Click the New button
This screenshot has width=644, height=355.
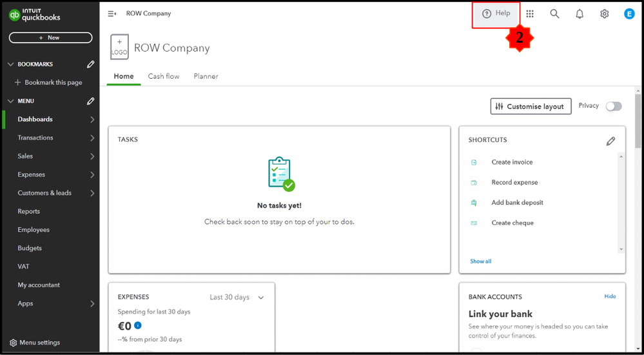50,38
